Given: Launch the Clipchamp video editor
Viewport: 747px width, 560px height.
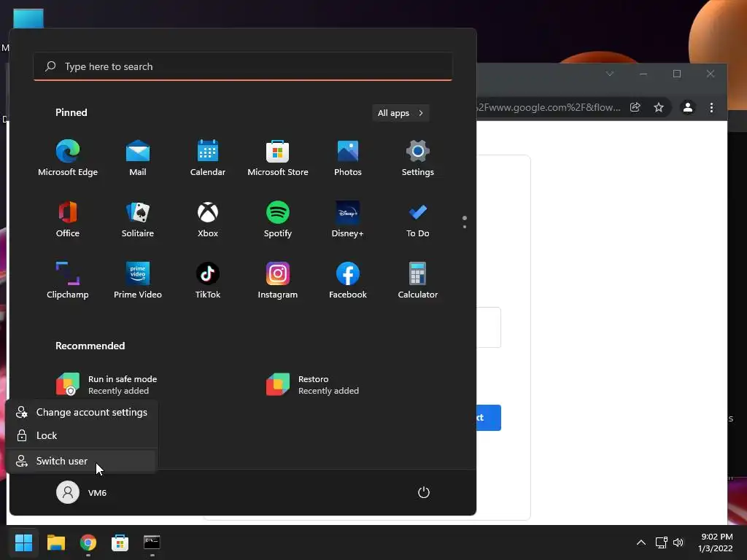Looking at the screenshot, I should click(68, 281).
